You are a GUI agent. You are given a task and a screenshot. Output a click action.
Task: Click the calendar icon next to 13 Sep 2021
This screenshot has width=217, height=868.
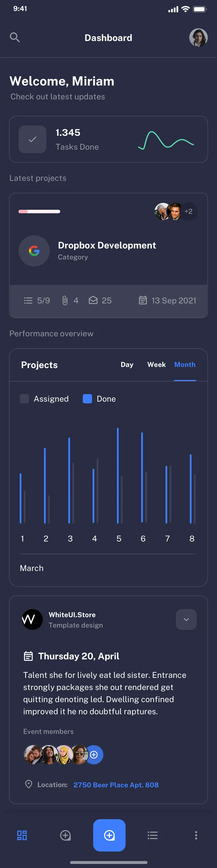tap(143, 300)
